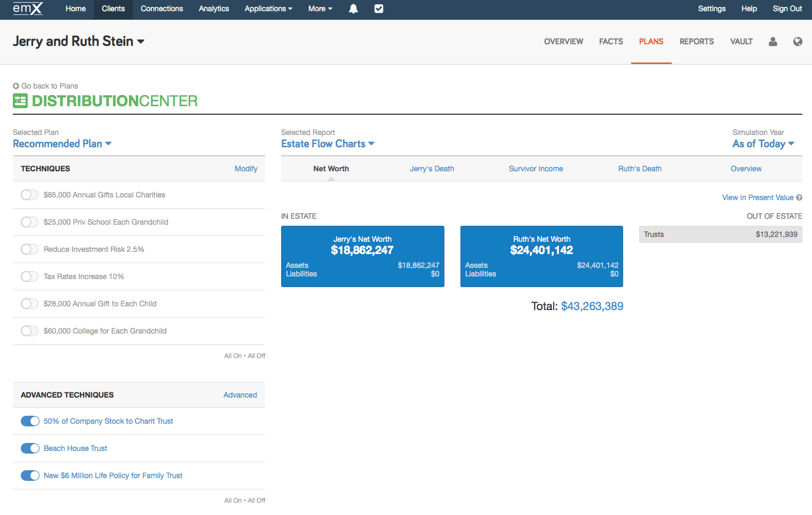Click the New $6 Million Life Policy for Family Trust label

(x=113, y=476)
